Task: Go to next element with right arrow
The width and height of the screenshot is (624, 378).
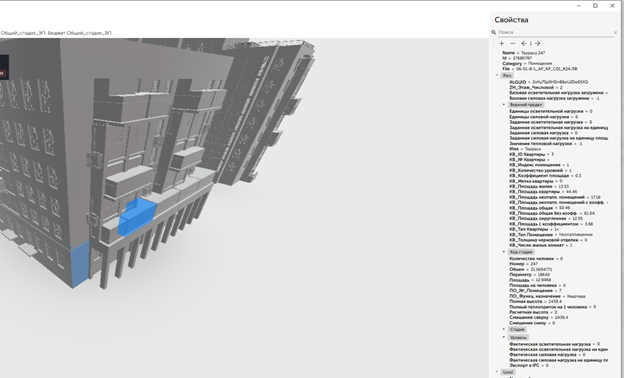Action: [537, 43]
